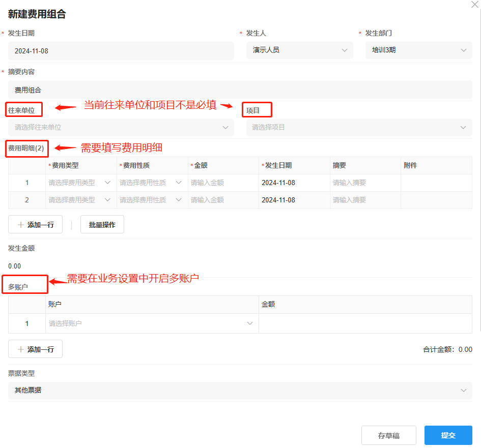
Task: Open the 往来单位 selector
Action: (x=121, y=127)
